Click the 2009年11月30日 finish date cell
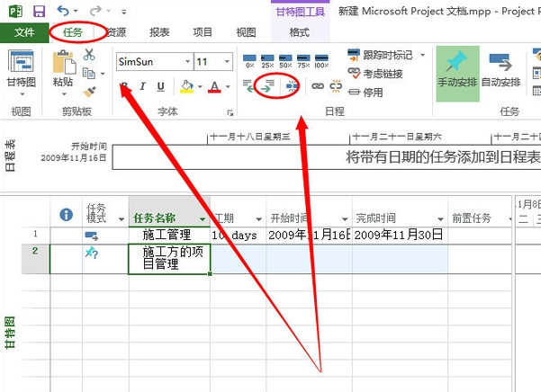This screenshot has height=392, width=541. [400, 236]
